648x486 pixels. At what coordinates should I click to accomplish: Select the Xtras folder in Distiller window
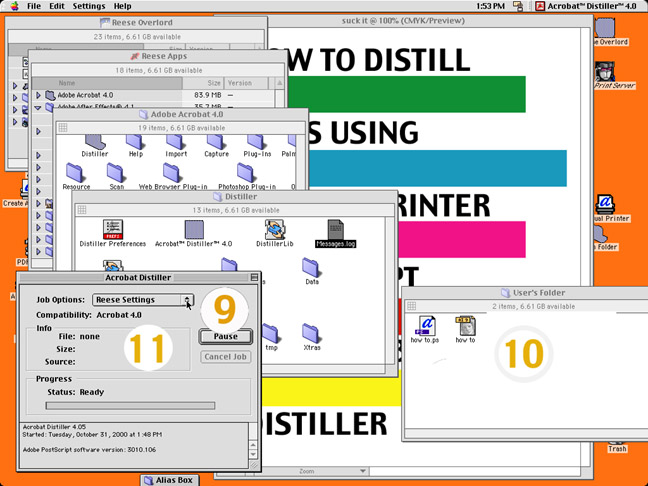tap(312, 337)
